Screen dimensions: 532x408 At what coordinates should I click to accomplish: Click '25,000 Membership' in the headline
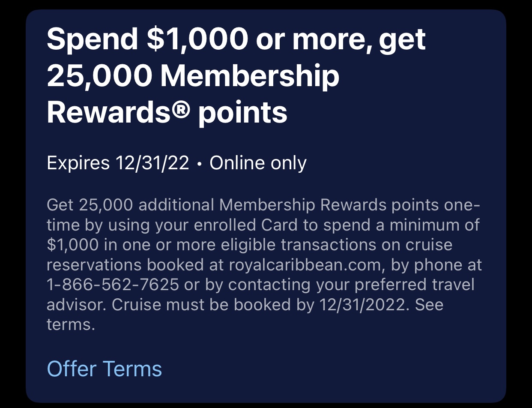(193, 75)
